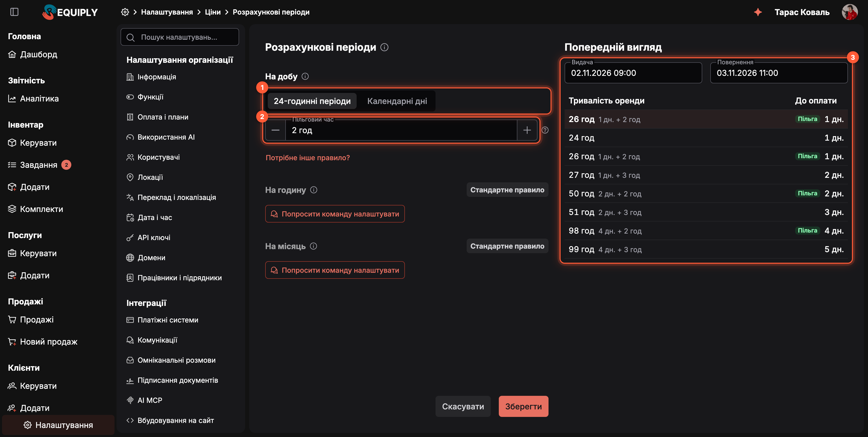
Task: Open the Платіжні системи integration item
Action: coord(162,320)
